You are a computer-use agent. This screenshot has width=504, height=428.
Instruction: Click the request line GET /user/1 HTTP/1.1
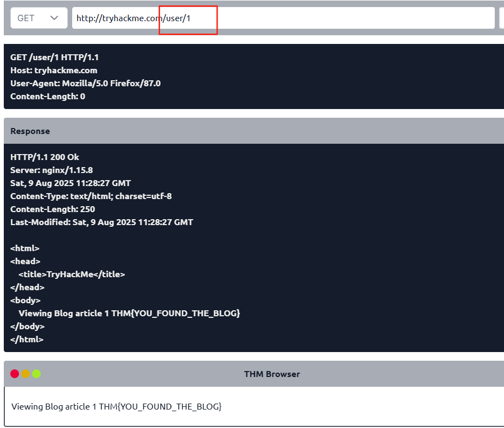[54, 57]
